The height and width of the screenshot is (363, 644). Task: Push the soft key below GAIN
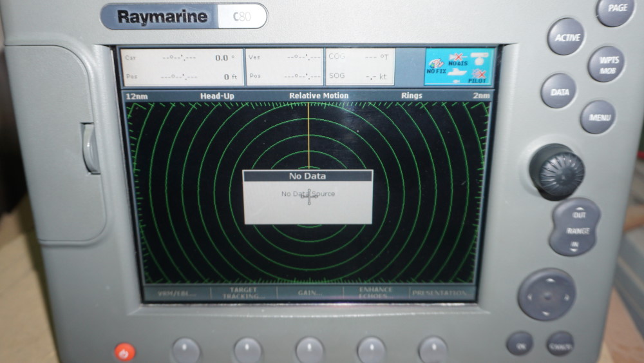pyautogui.click(x=310, y=350)
